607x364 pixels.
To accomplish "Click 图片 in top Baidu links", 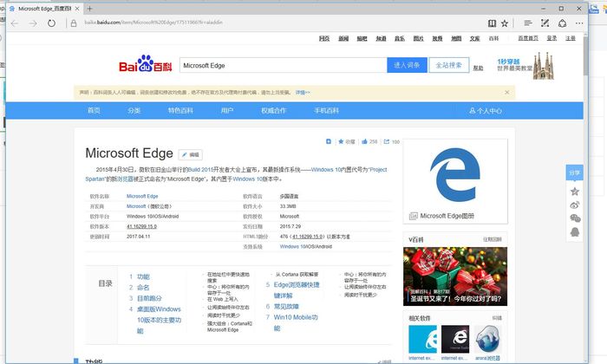I will pos(419,38).
